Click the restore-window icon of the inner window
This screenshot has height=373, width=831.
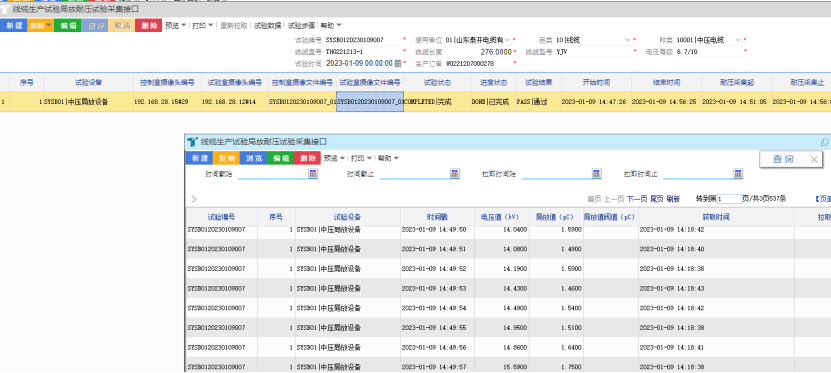click(824, 142)
